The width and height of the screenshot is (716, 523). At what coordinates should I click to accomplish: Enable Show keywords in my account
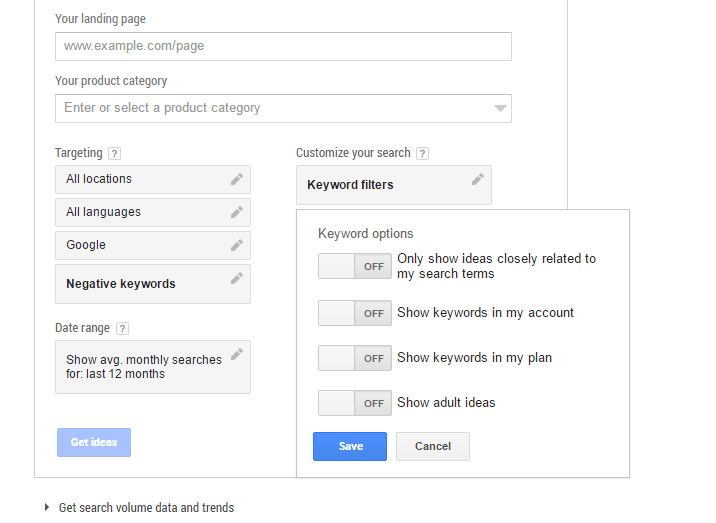coord(354,313)
